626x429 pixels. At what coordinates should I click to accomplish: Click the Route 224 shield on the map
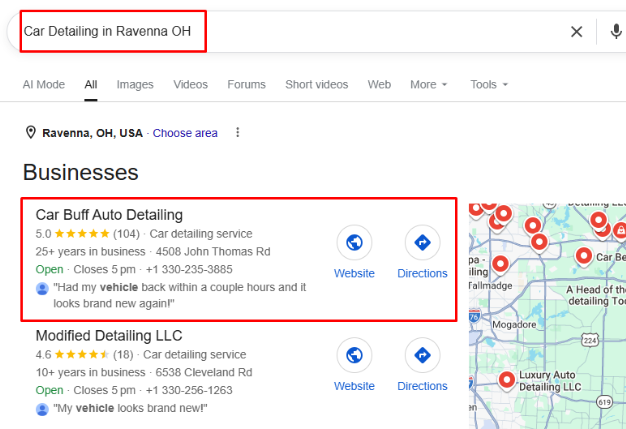tap(590, 340)
